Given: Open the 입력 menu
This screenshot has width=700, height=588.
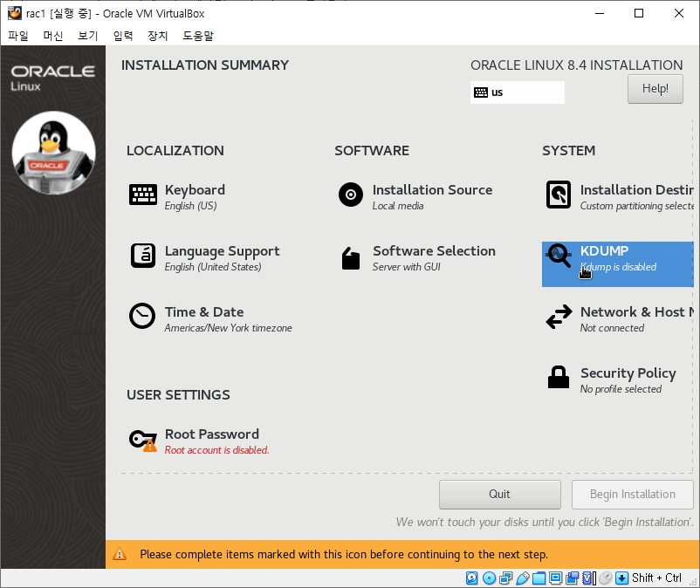Looking at the screenshot, I should (x=123, y=36).
